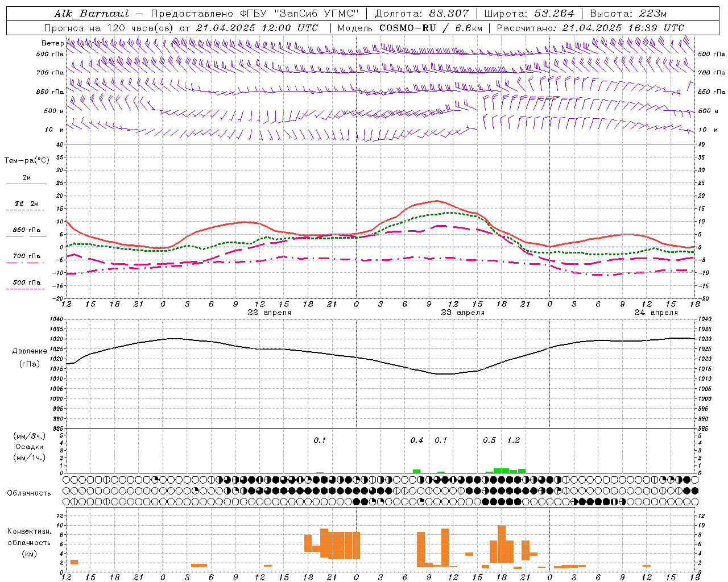
Task: Click the 0.4 precipitation amount
Action: tap(417, 440)
